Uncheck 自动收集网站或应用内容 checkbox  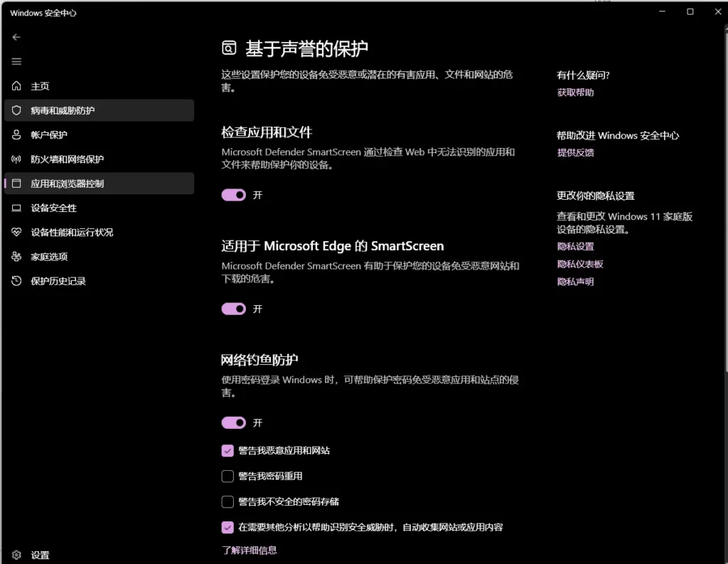[227, 527]
